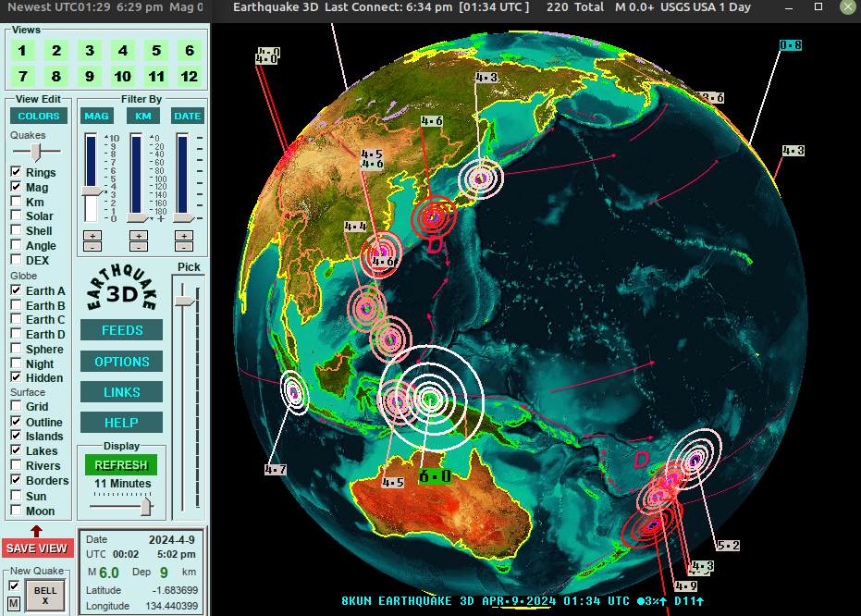
Task: Open saved view 5
Action: pyautogui.click(x=156, y=51)
